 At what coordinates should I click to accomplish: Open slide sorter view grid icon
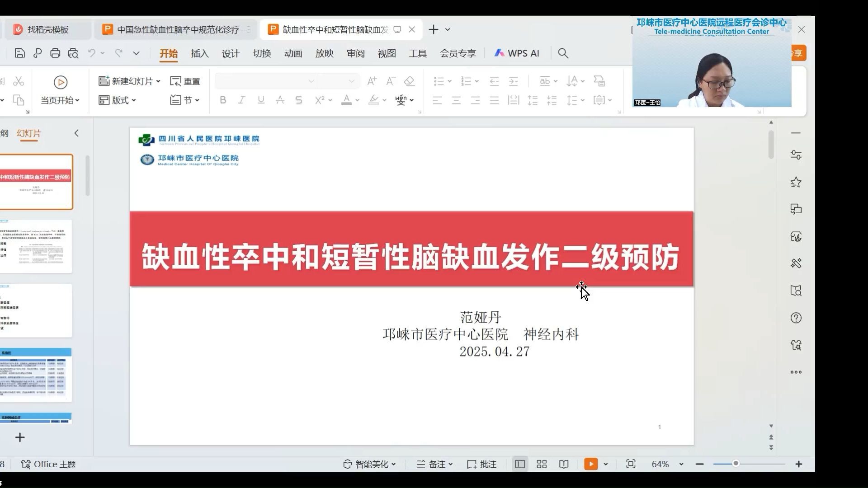542,464
